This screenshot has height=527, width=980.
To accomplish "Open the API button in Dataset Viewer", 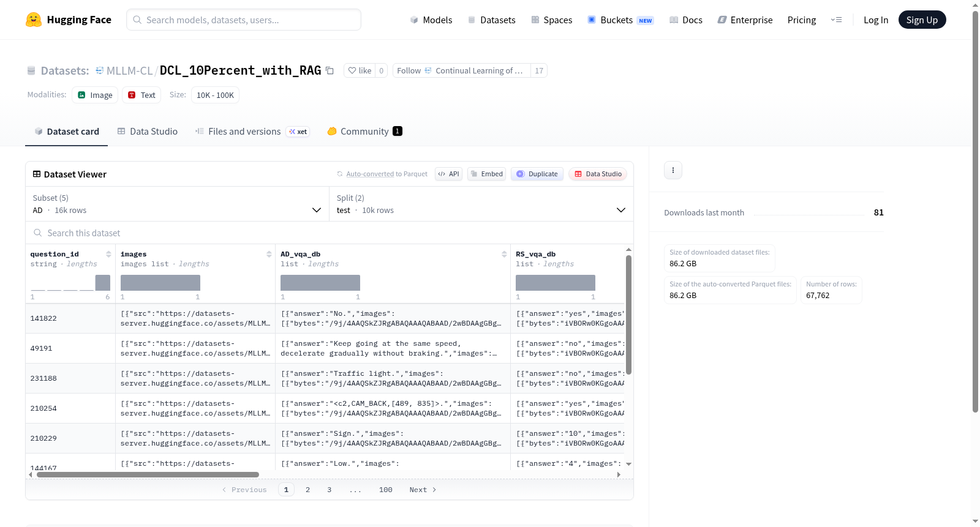I will pos(448,174).
